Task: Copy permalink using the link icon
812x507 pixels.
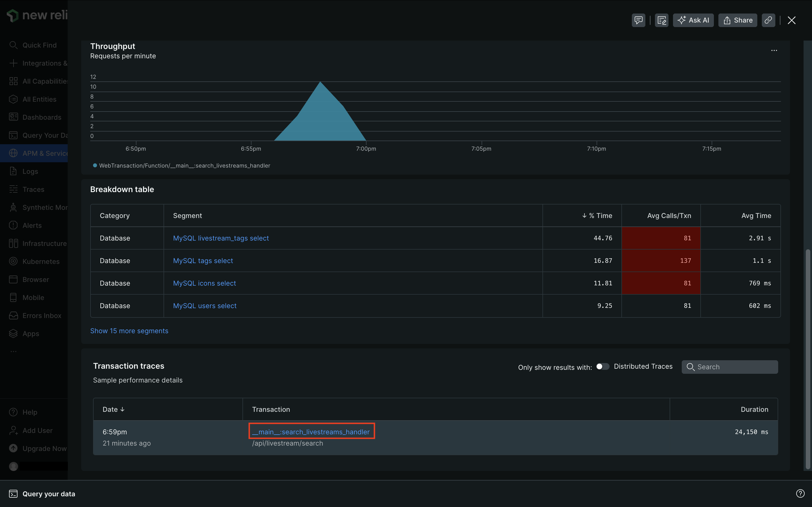Action: 768,20
